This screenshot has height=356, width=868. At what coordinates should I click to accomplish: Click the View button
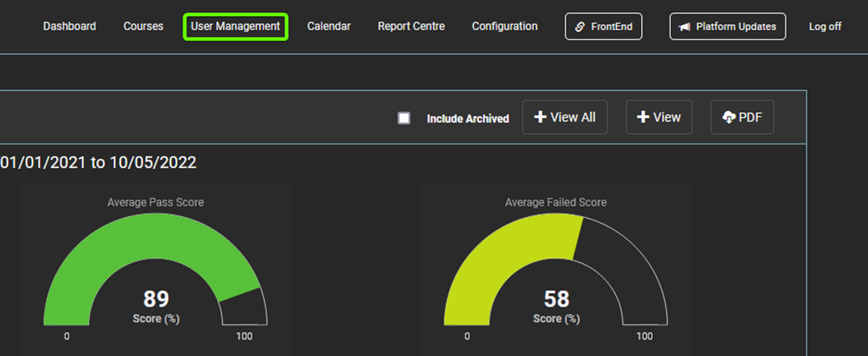[x=659, y=117]
